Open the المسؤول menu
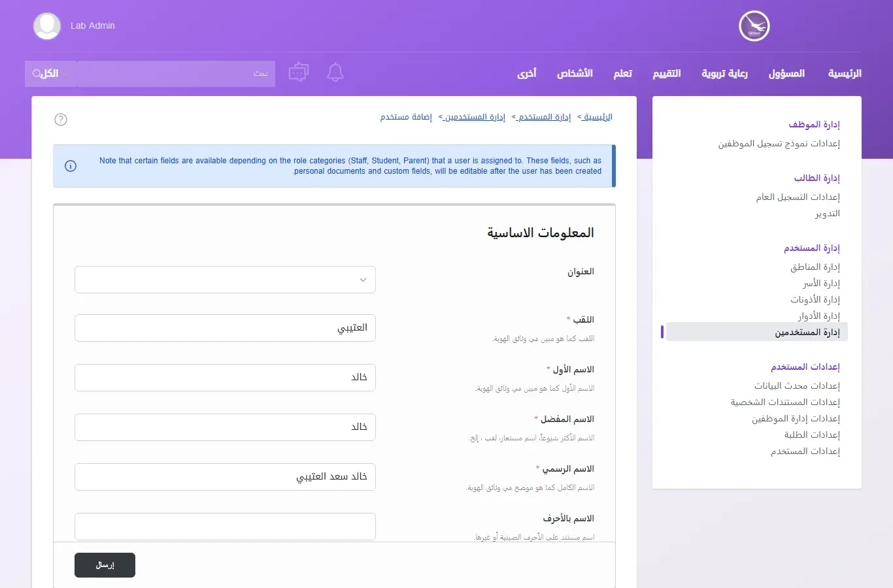The image size is (893, 588). point(786,73)
